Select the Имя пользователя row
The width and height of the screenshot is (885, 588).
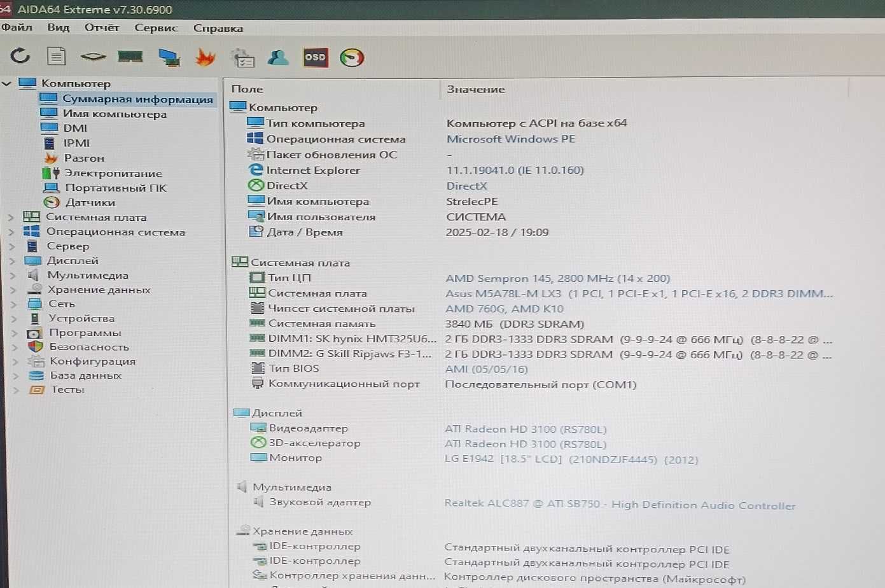click(x=377, y=217)
